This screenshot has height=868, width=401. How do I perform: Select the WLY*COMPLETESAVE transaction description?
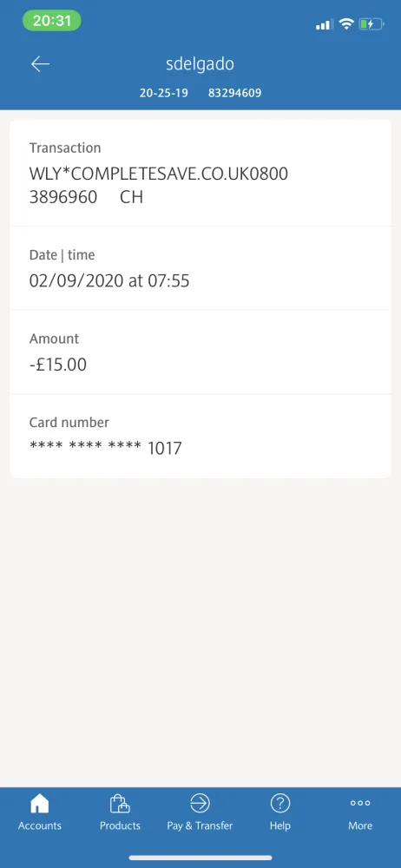[159, 186]
